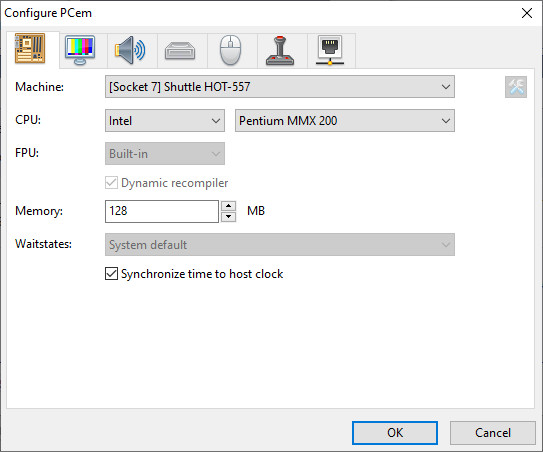Viewport: 543px width, 452px height.
Task: Click the Memory value input field
Action: [162, 211]
